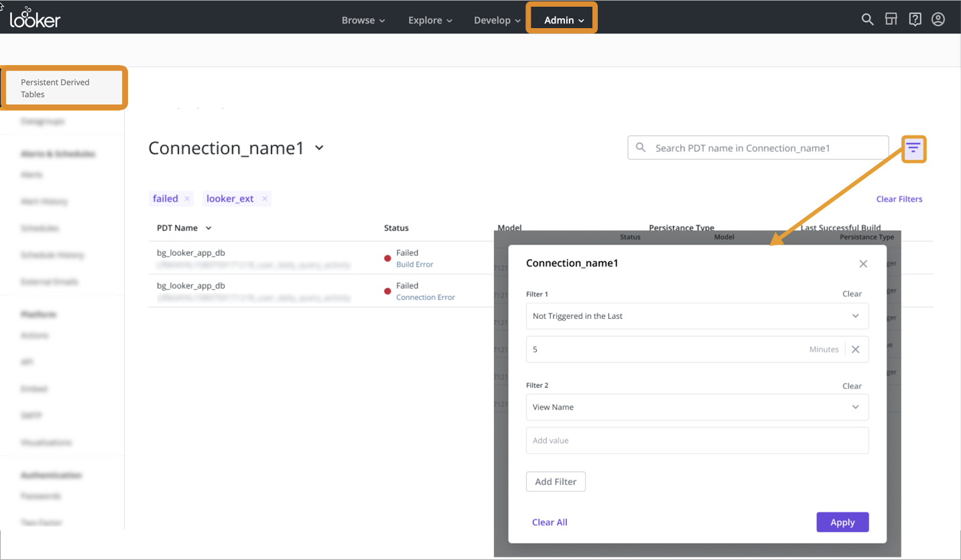The height and width of the screenshot is (560, 961).
Task: Select Persistent Derived Tables in sidebar
Action: (x=64, y=88)
